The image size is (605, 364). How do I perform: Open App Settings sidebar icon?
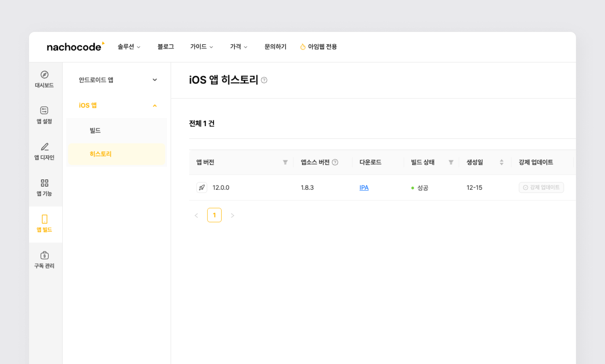(x=44, y=111)
